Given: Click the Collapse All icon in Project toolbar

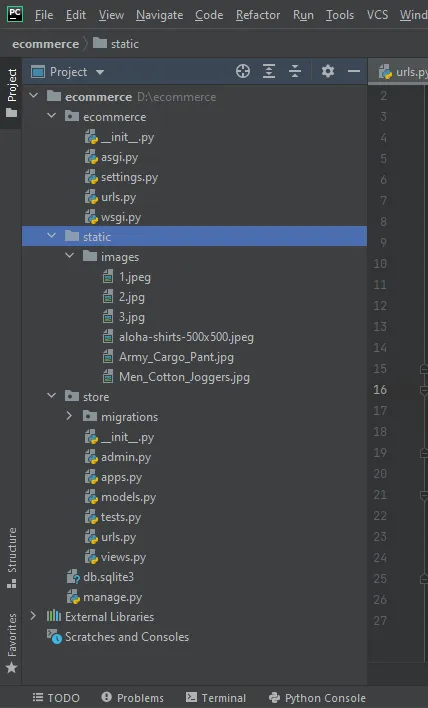Looking at the screenshot, I should pyautogui.click(x=295, y=71).
